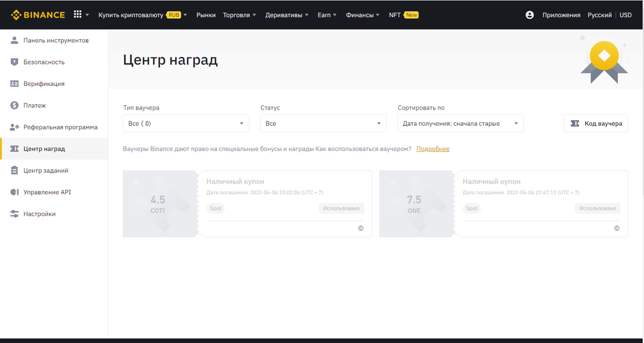Change currency via USD
The image size is (644, 343).
[626, 15]
